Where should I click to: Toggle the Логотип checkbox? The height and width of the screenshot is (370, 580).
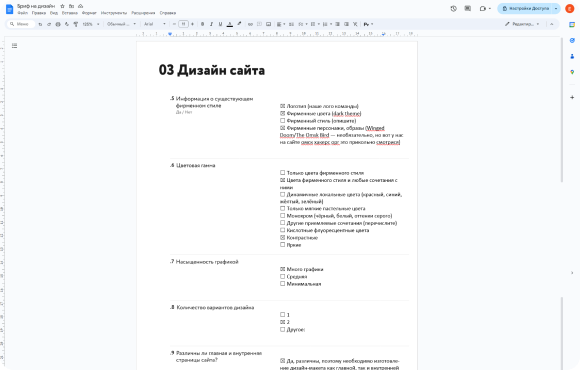tap(283, 106)
